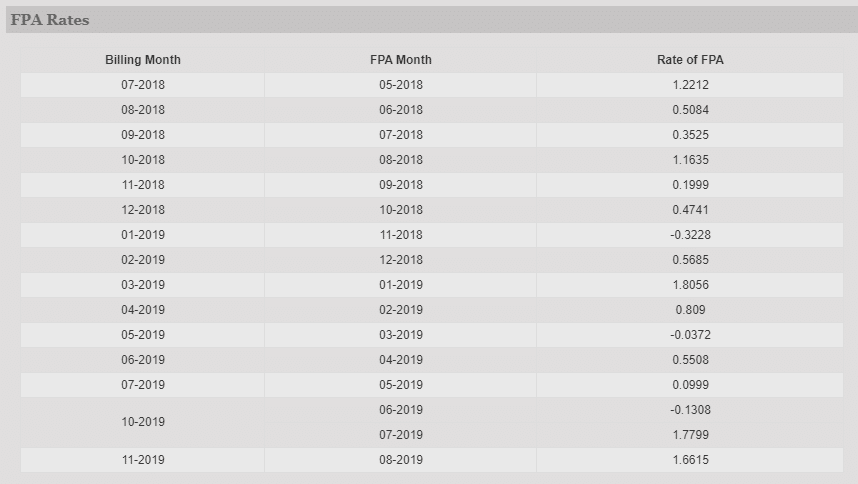858x484 pixels.
Task: Select the FPA Month column header
Action: (x=401, y=60)
